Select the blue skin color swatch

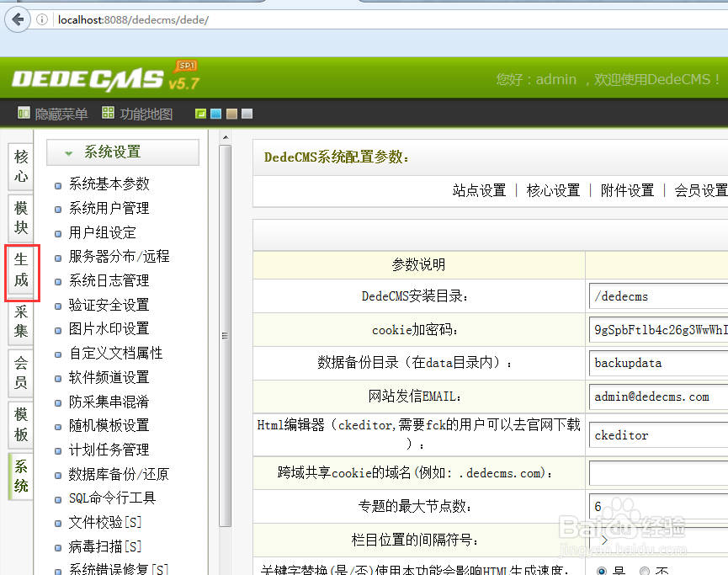click(x=216, y=114)
